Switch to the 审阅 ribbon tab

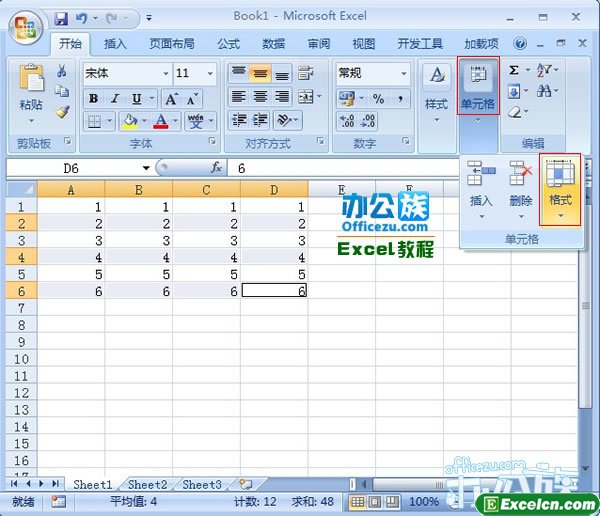click(319, 44)
